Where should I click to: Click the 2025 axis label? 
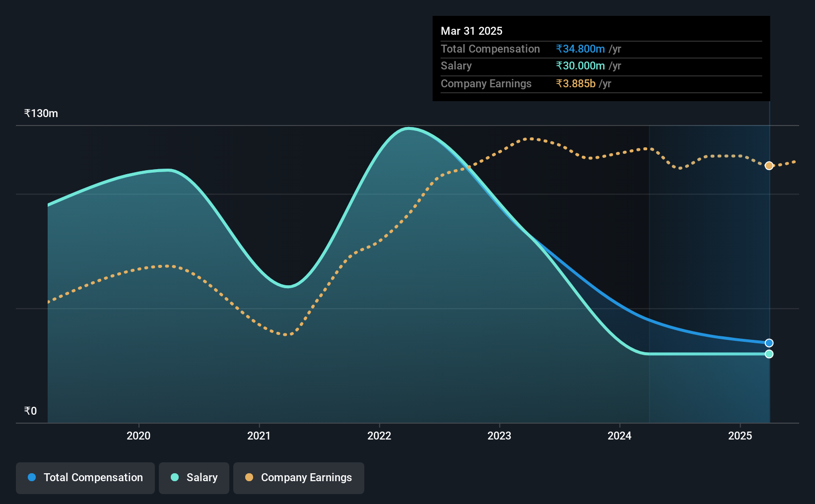tap(740, 436)
